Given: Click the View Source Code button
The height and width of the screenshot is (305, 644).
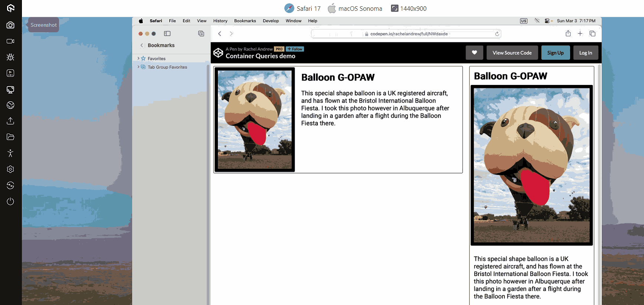Looking at the screenshot, I should pyautogui.click(x=512, y=53).
